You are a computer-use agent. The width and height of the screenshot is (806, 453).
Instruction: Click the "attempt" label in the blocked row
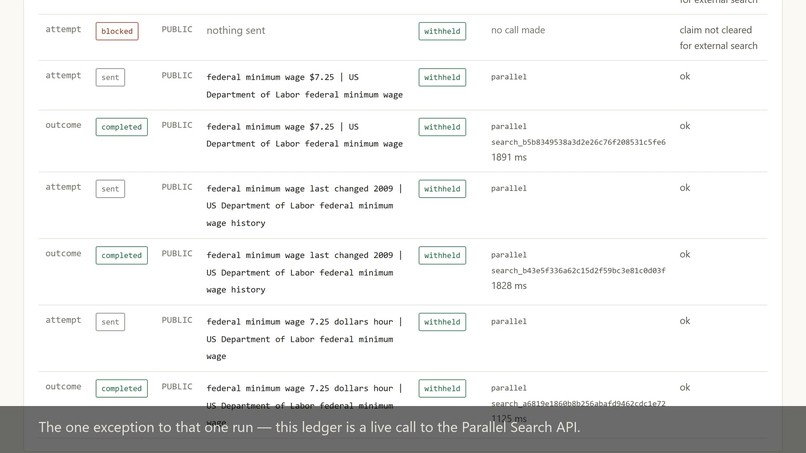(63, 29)
